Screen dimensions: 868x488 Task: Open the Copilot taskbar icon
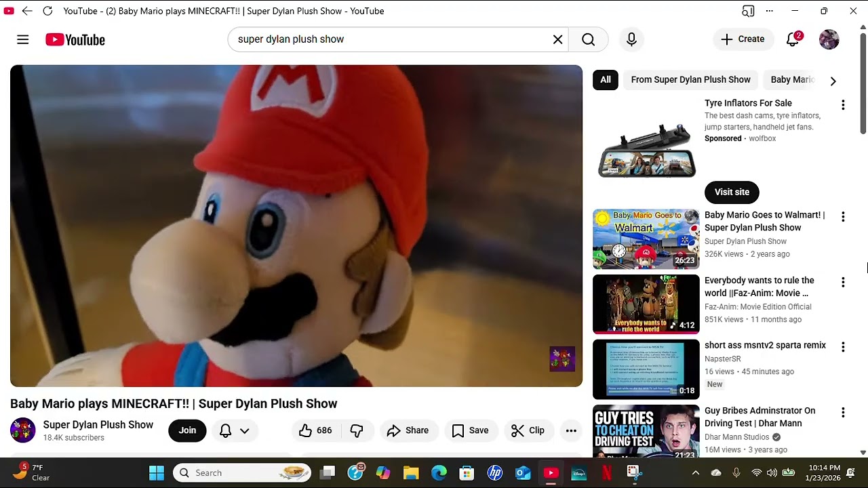coord(383,473)
